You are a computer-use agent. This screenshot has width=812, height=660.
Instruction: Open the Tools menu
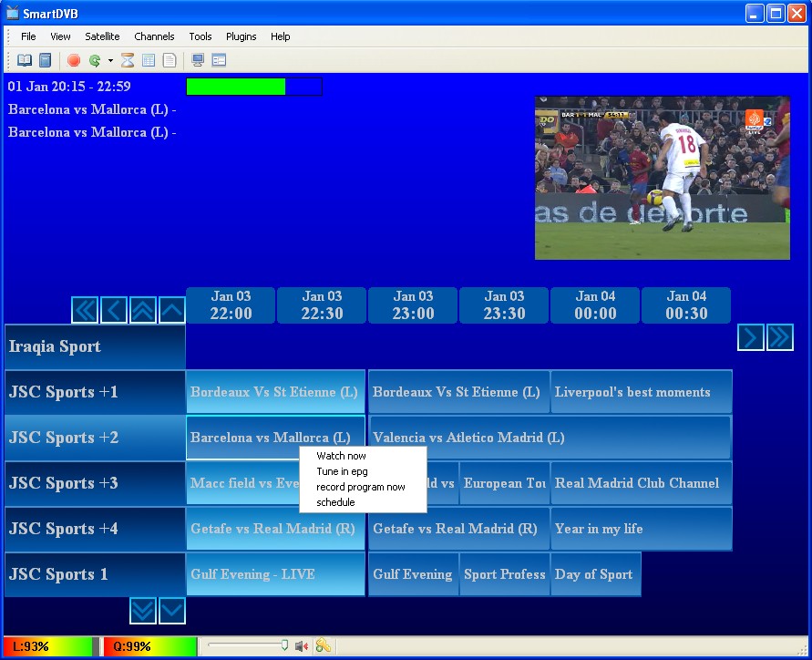coord(200,36)
